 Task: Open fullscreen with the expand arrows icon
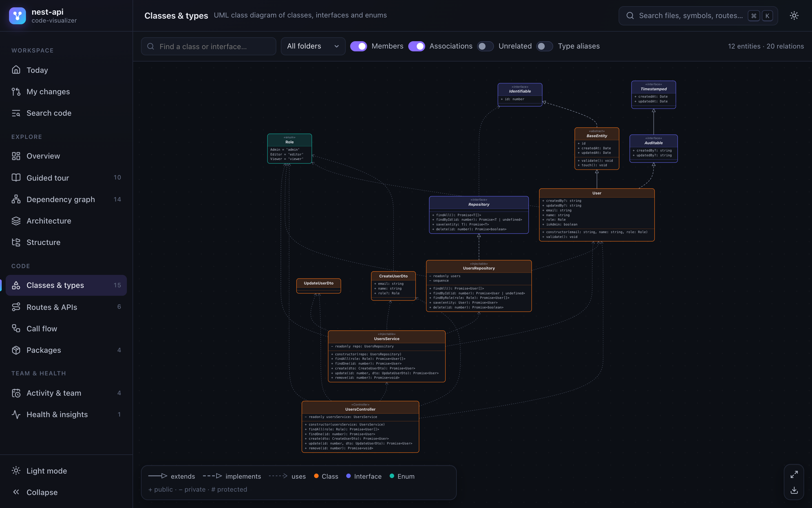794,474
